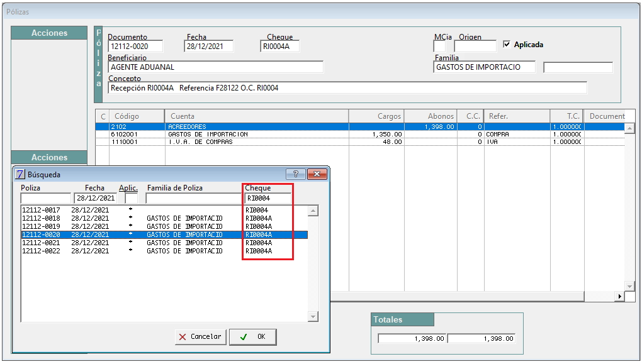The image size is (642, 364).
Task: Toggle the Aplicada checkbox
Action: tap(507, 44)
